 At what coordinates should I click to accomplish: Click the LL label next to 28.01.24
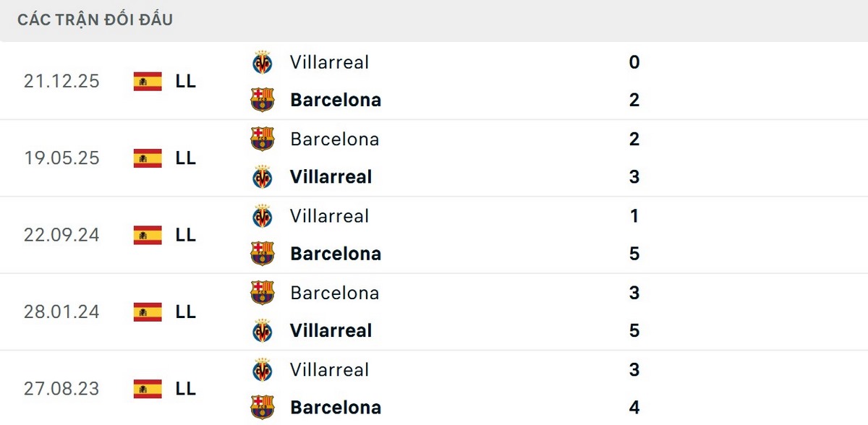186,312
